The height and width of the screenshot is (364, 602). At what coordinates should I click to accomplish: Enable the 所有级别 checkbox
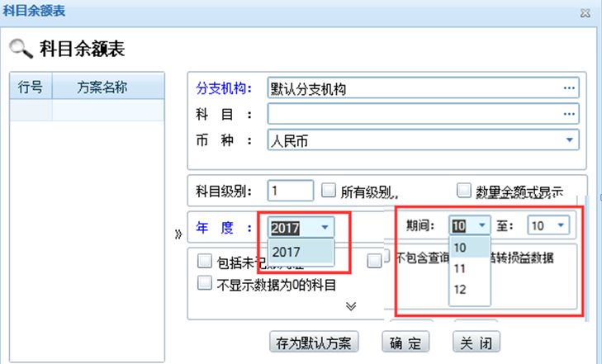pyautogui.click(x=329, y=191)
